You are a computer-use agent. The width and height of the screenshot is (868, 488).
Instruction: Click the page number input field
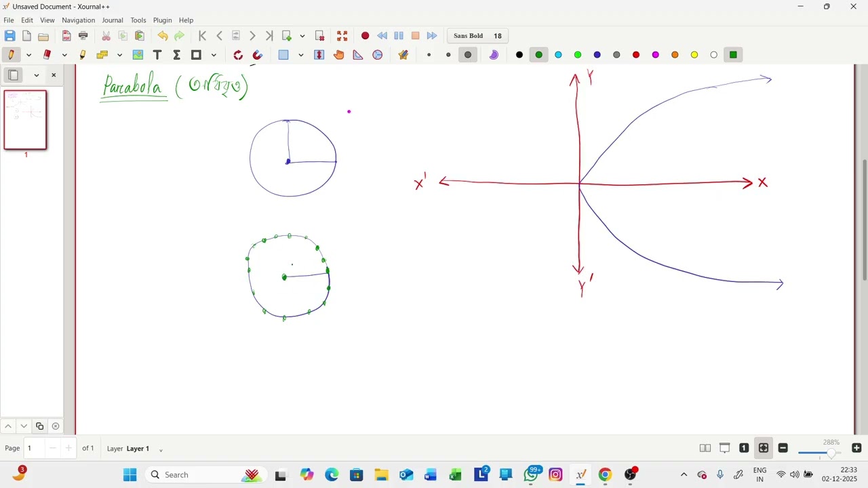click(35, 448)
